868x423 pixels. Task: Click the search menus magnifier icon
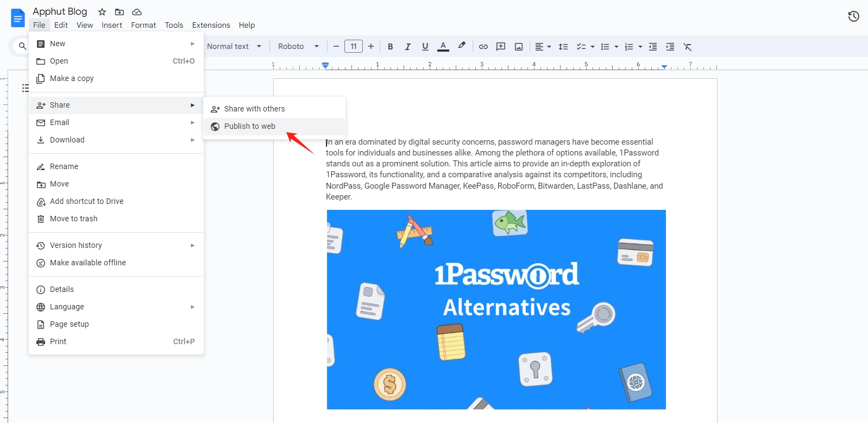coord(22,46)
